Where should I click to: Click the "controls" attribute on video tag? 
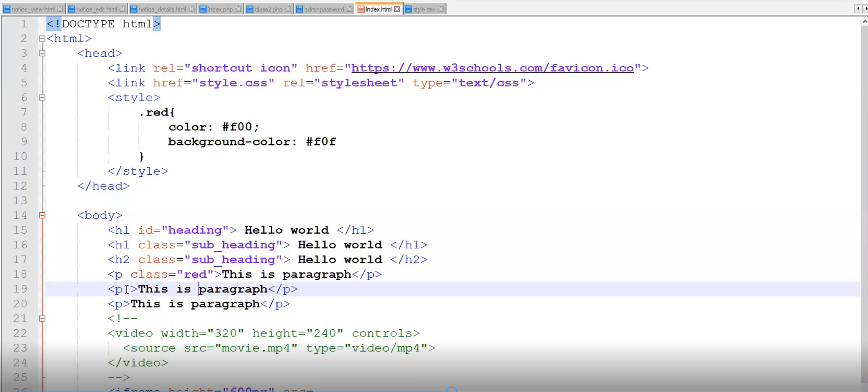[x=382, y=333]
